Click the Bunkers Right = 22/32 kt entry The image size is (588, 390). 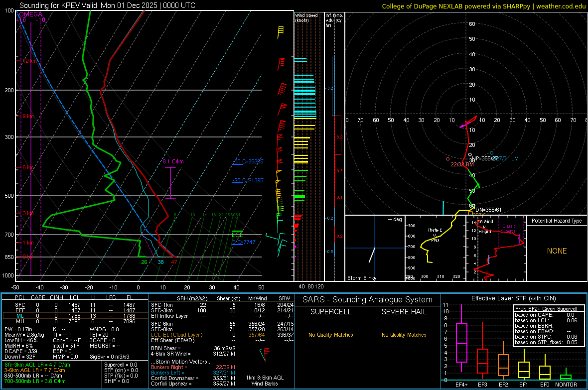193,367
